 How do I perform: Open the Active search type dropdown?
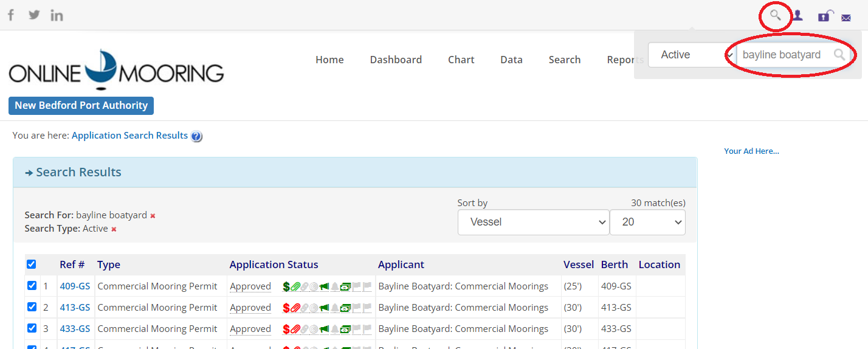[691, 55]
